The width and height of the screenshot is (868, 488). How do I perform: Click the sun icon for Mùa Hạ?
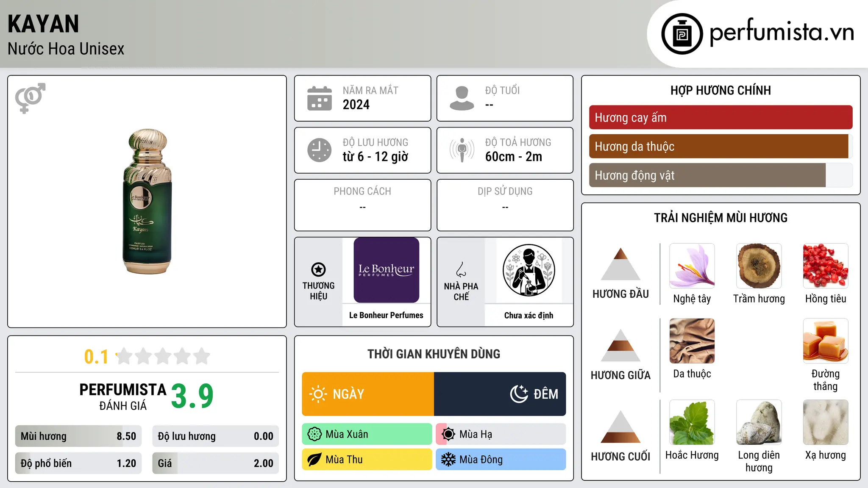click(x=448, y=434)
